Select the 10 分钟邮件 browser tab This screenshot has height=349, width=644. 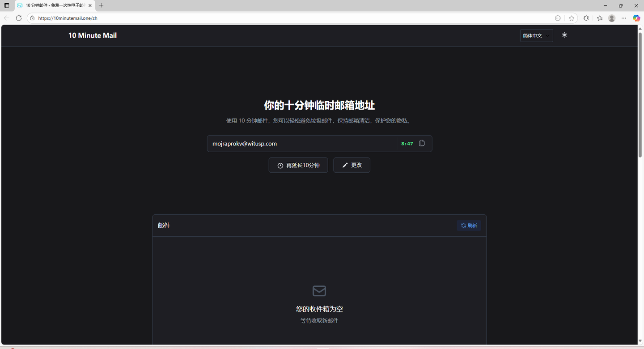[x=54, y=5]
